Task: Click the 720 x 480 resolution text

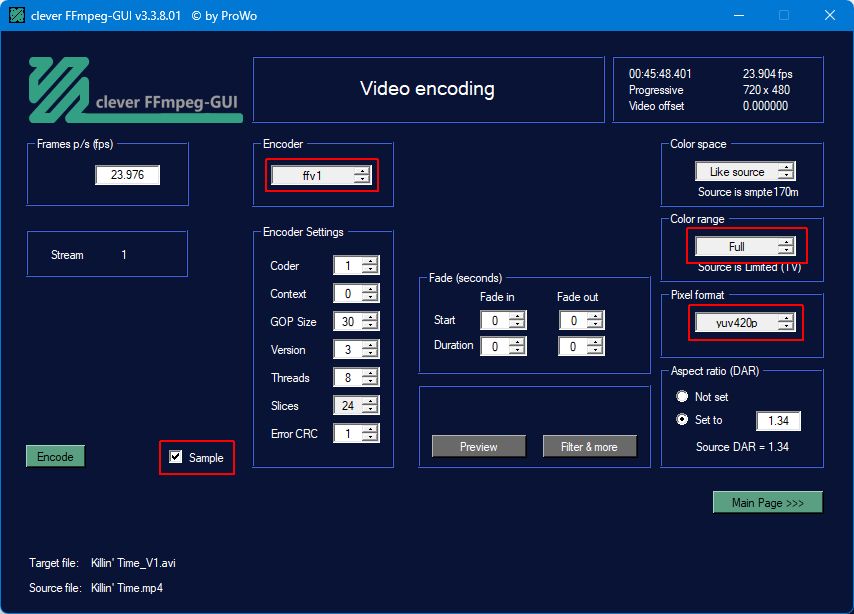Action: pyautogui.click(x=766, y=89)
